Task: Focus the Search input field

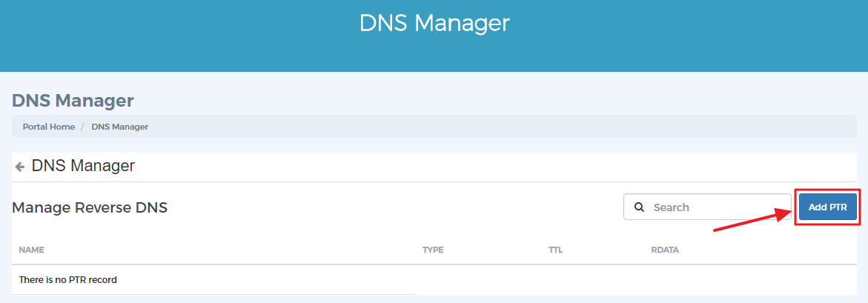Action: pyautogui.click(x=707, y=207)
